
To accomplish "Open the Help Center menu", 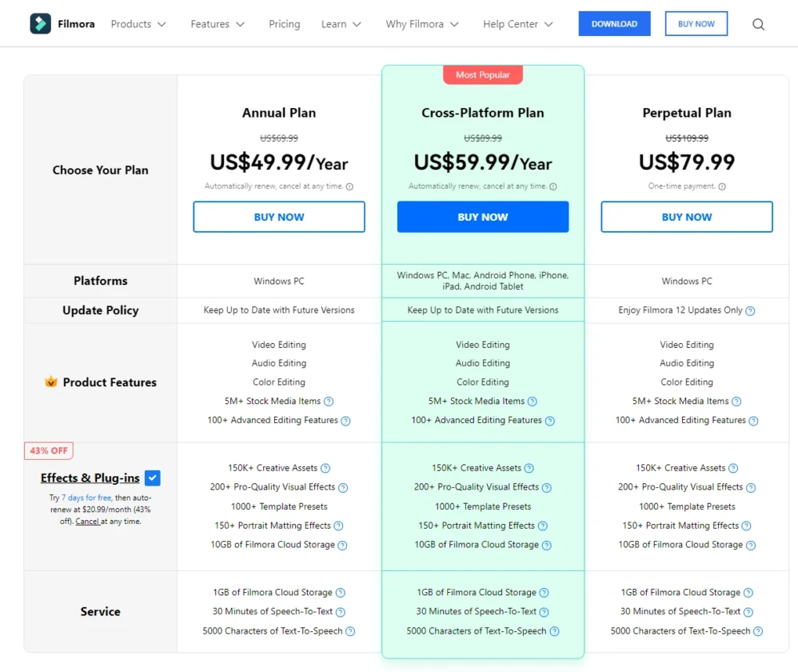I will pyautogui.click(x=517, y=24).
